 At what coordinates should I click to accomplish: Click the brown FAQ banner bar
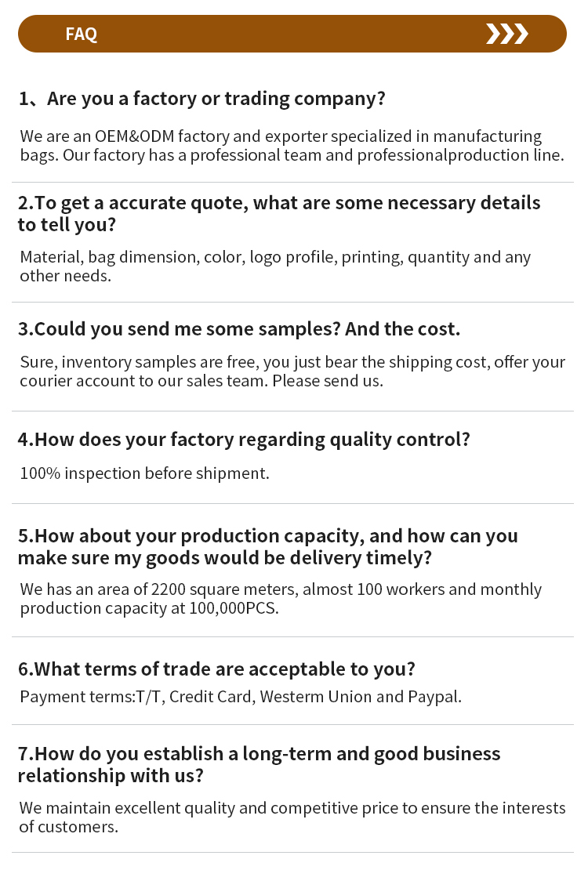[x=292, y=34]
